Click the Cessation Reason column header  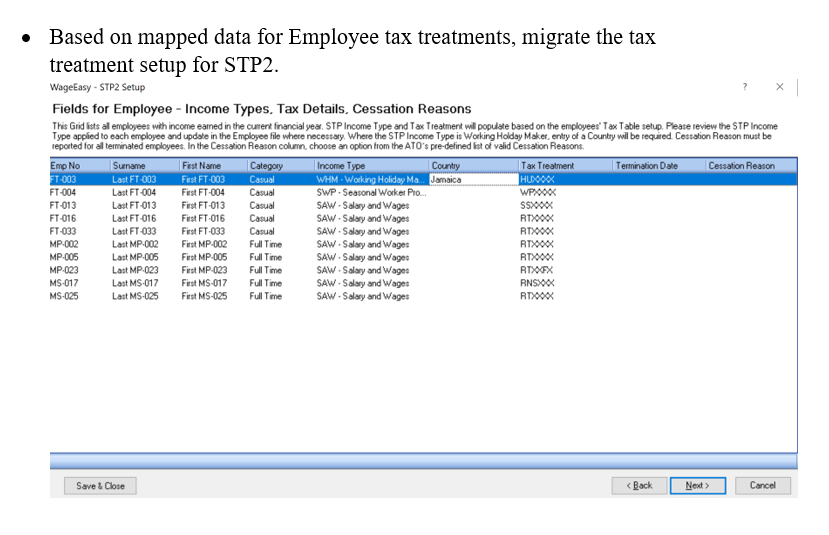click(x=751, y=165)
